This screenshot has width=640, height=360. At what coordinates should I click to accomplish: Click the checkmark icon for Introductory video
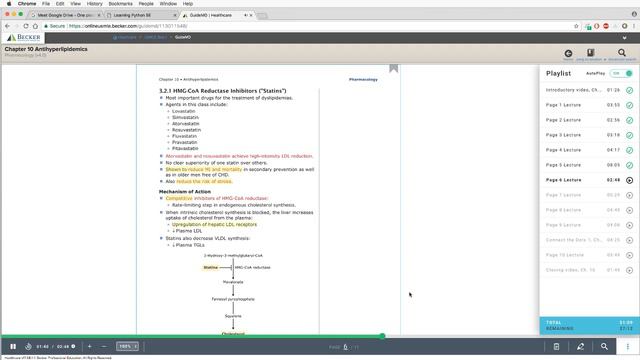tap(629, 90)
